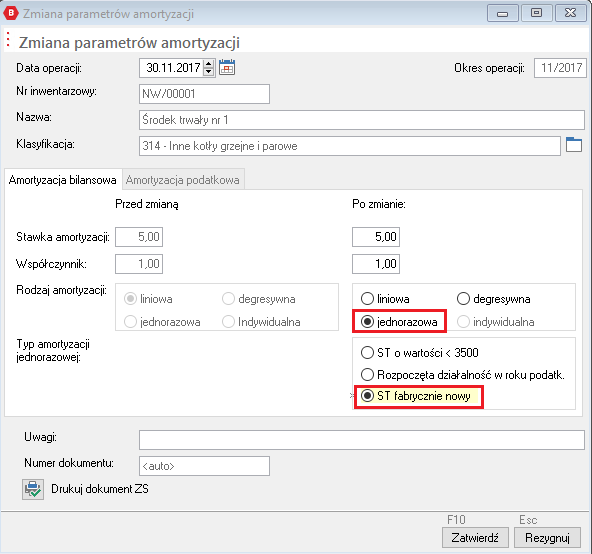
Task: Click the new Stawka amortyzacji value field
Action: click(376, 237)
